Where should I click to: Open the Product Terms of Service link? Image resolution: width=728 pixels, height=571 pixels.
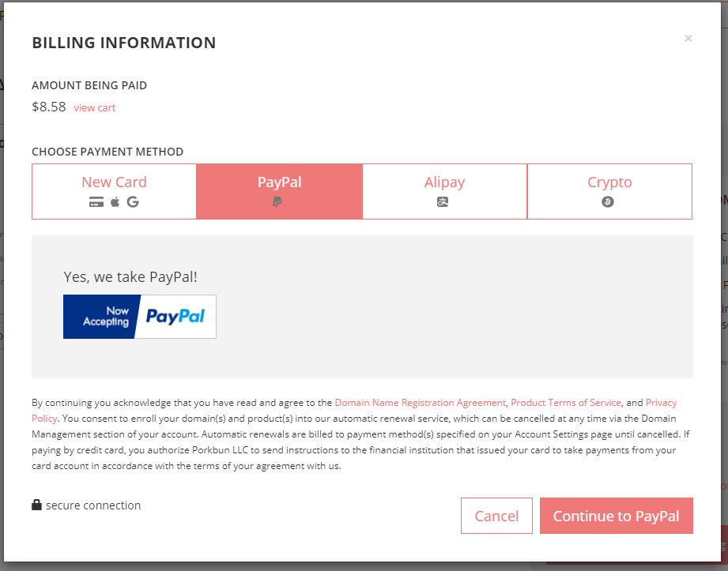pos(566,403)
